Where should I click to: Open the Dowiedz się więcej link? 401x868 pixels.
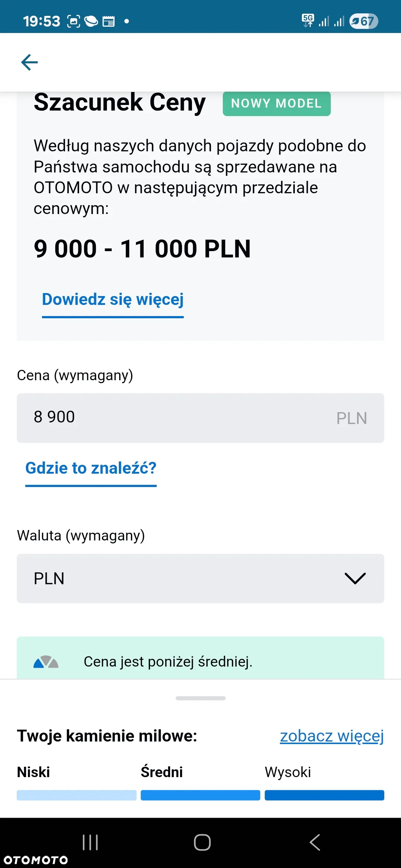tap(113, 300)
